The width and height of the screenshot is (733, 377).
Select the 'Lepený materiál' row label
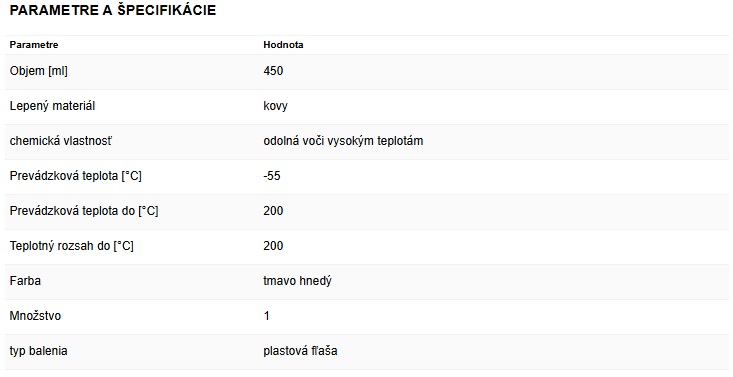[x=52, y=106]
